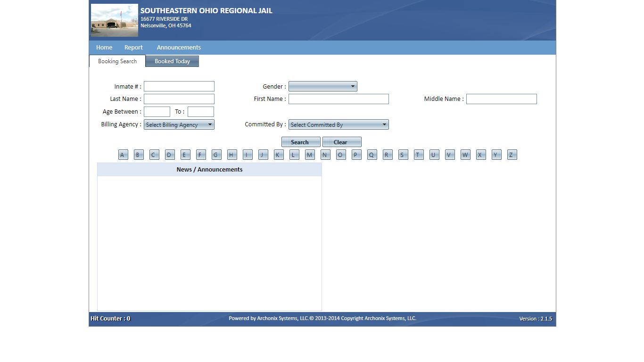Filter inmates by letter D
The width and height of the screenshot is (644, 362).
pos(170,155)
